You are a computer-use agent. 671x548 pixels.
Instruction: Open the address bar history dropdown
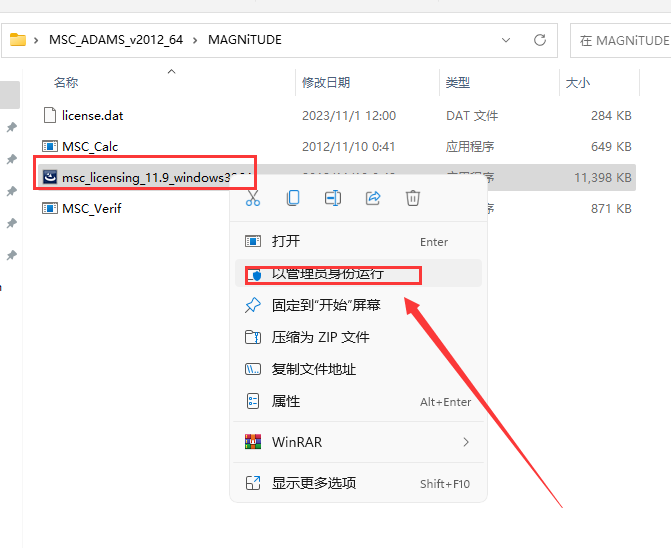click(506, 40)
